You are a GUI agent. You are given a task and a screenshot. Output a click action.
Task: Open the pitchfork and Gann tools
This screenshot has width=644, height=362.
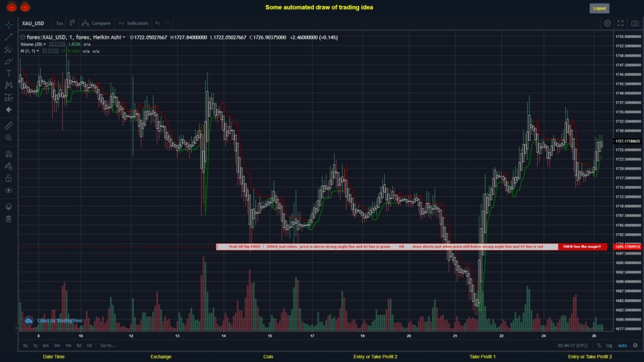click(x=9, y=49)
